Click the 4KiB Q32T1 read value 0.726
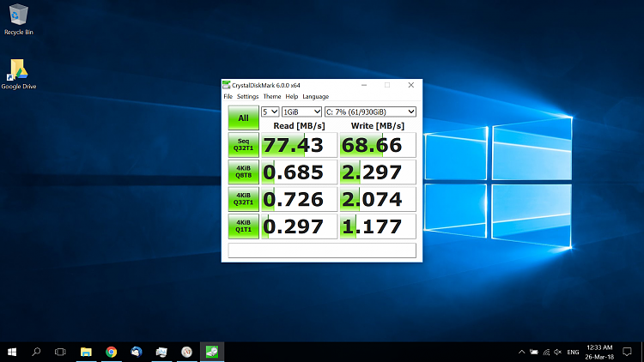 pyautogui.click(x=299, y=199)
